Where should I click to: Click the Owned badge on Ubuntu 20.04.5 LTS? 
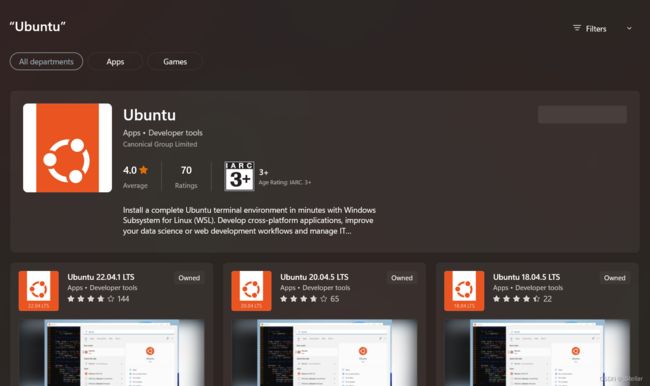click(402, 278)
